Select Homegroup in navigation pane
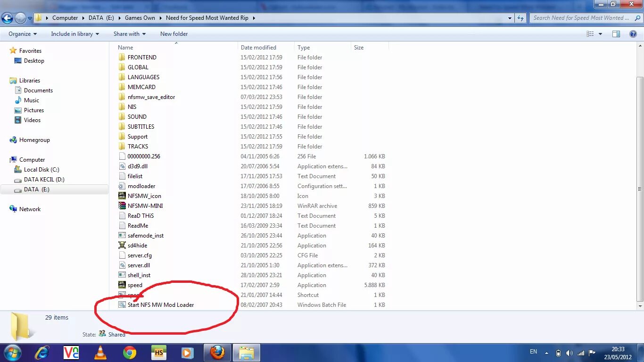This screenshot has height=362, width=644. coord(34,140)
